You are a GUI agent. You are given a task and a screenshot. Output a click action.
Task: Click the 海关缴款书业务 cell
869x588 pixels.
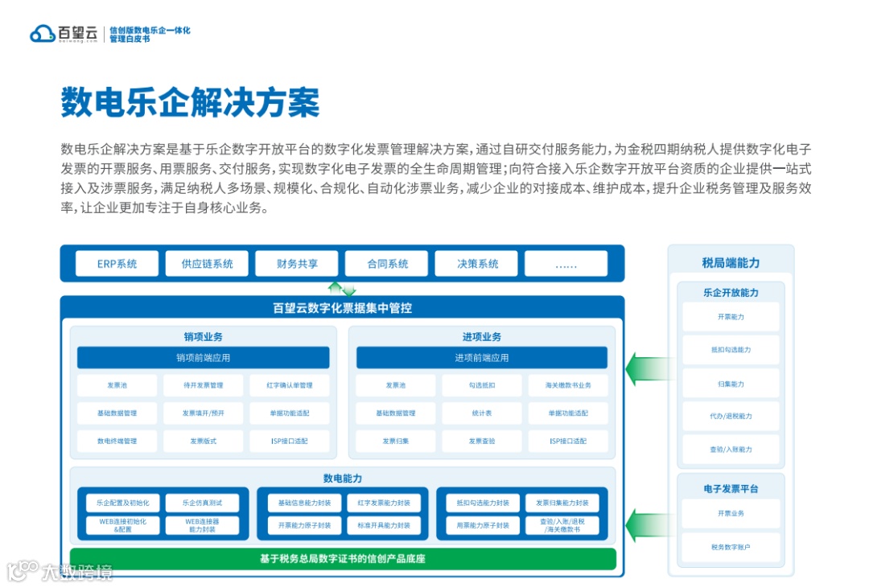click(568, 385)
